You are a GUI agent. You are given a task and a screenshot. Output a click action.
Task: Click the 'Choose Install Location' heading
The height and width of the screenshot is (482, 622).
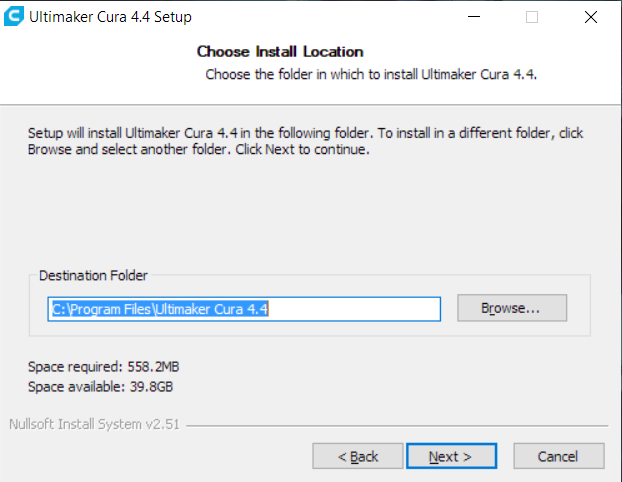[x=280, y=51]
